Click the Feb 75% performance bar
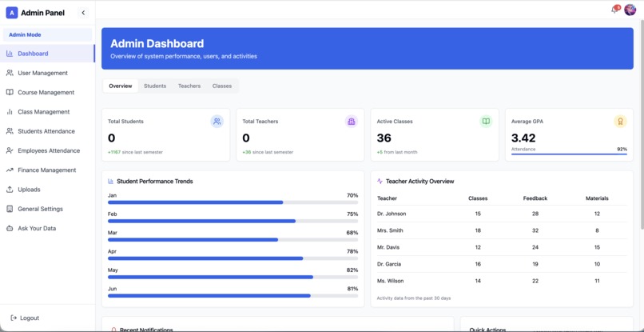 click(x=233, y=221)
